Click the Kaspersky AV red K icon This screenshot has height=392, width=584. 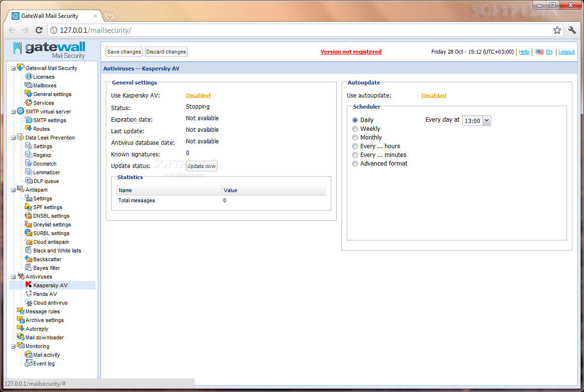tap(28, 285)
